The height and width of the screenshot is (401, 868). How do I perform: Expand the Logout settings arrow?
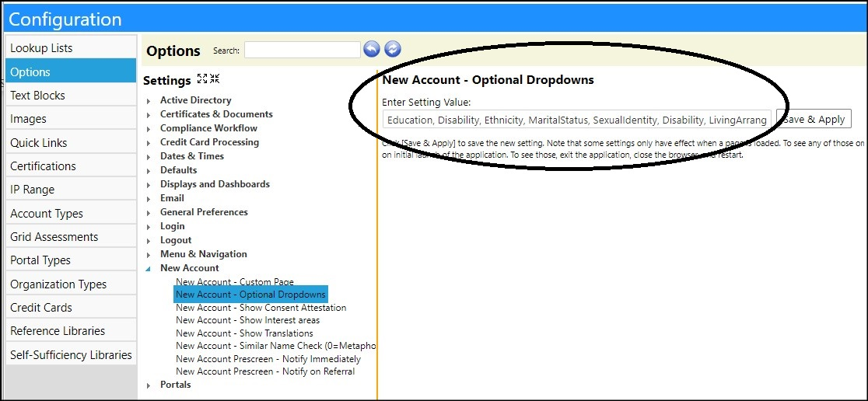(149, 241)
